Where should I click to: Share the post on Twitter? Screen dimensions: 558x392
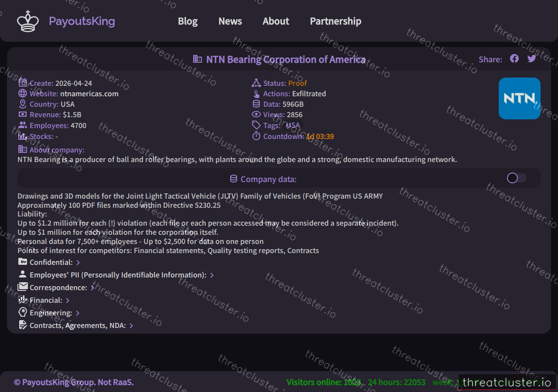tap(532, 59)
